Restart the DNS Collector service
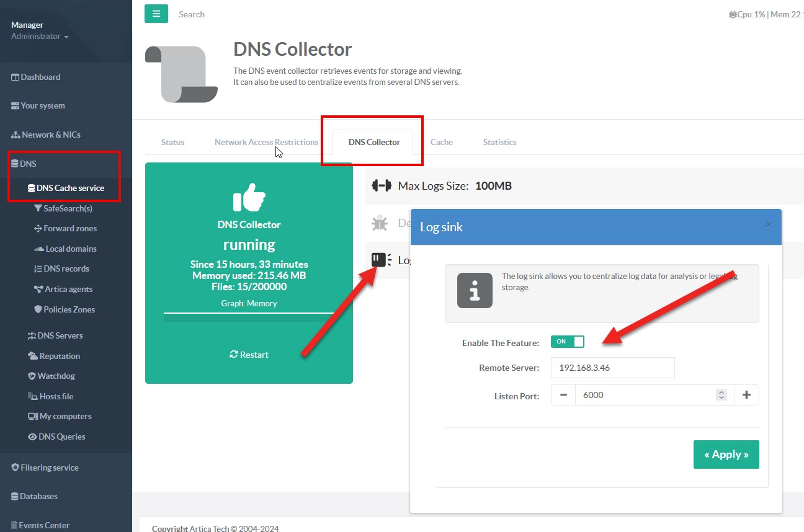 click(249, 355)
